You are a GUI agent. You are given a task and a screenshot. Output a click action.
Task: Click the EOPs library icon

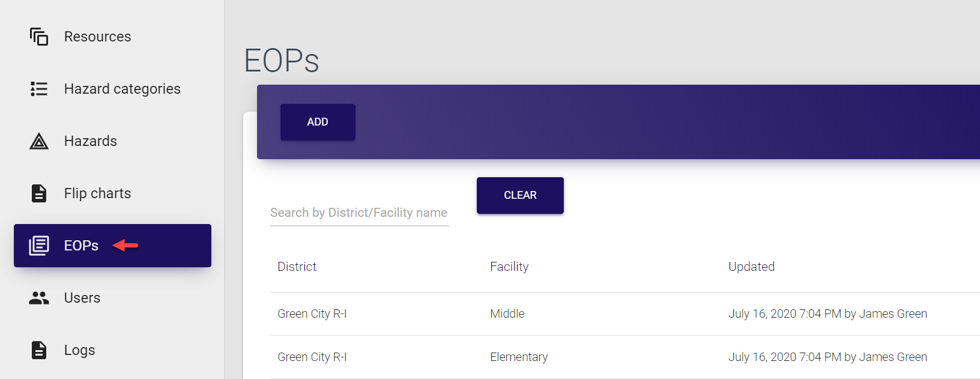39,246
